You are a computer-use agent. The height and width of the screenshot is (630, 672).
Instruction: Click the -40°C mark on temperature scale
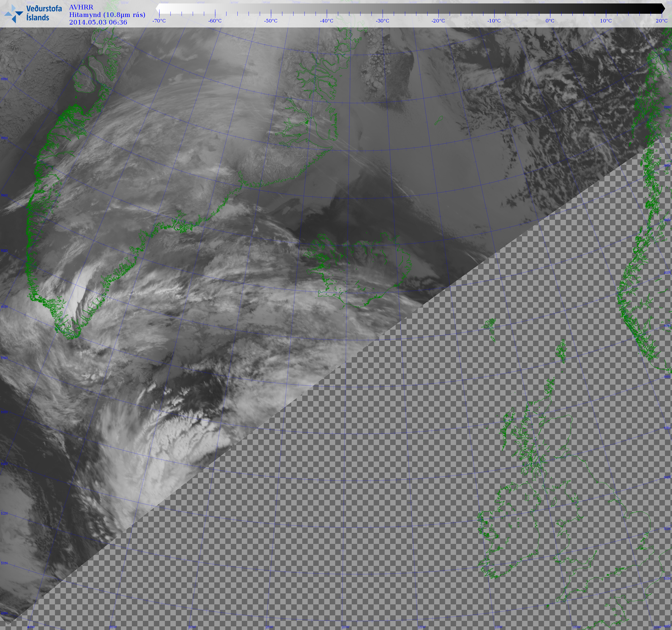point(326,21)
